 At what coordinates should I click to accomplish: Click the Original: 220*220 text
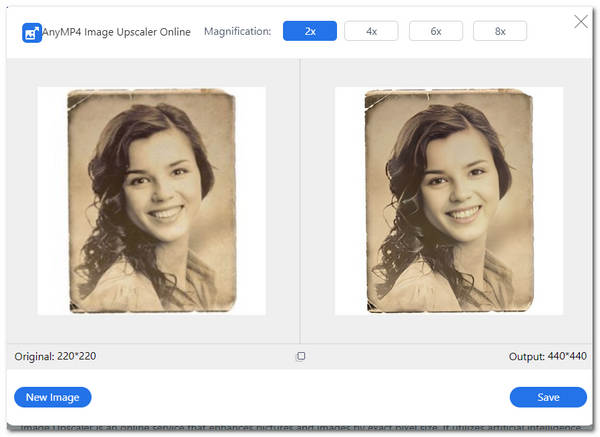(x=55, y=356)
